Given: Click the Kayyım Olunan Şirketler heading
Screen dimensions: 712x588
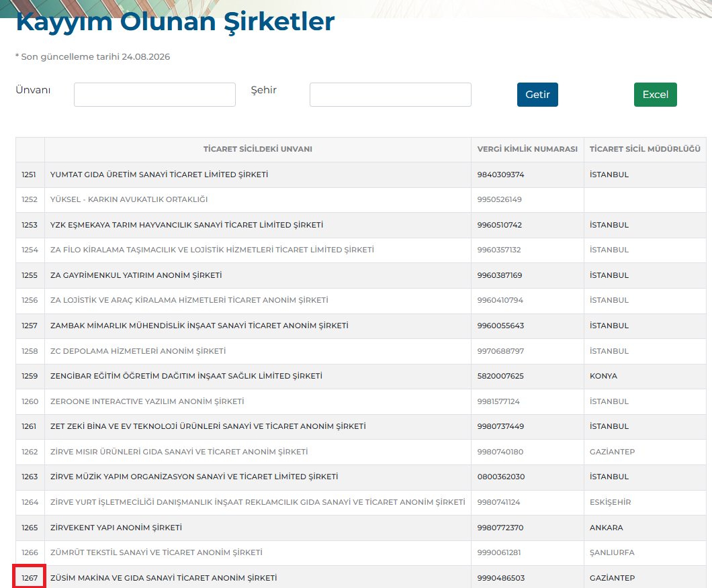Looking at the screenshot, I should tap(175, 21).
